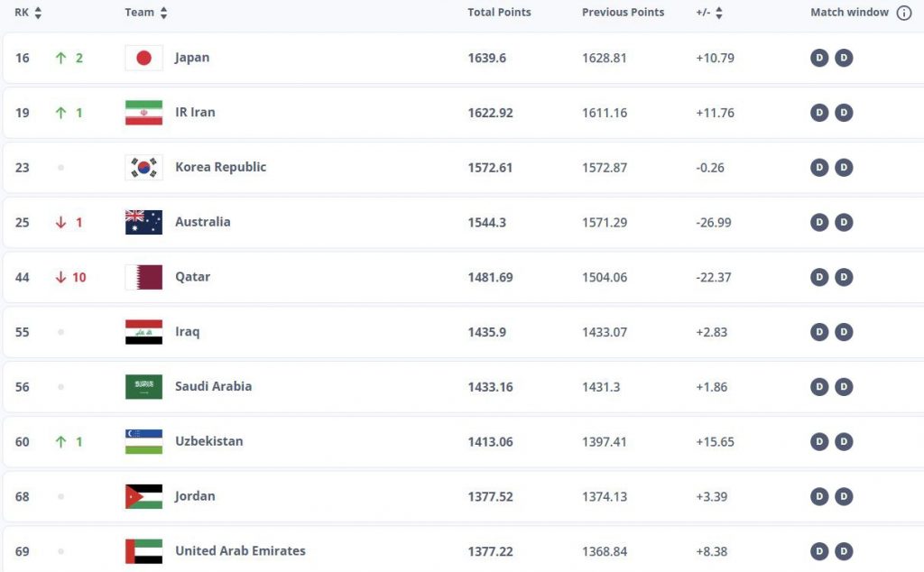Click the IR Iran flag icon
Image resolution: width=924 pixels, height=572 pixels.
pyautogui.click(x=143, y=113)
